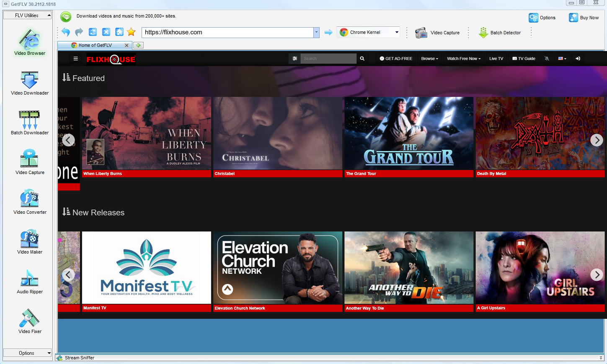Open the Batch Downloader utility
This screenshot has width=607, height=364.
[30, 123]
